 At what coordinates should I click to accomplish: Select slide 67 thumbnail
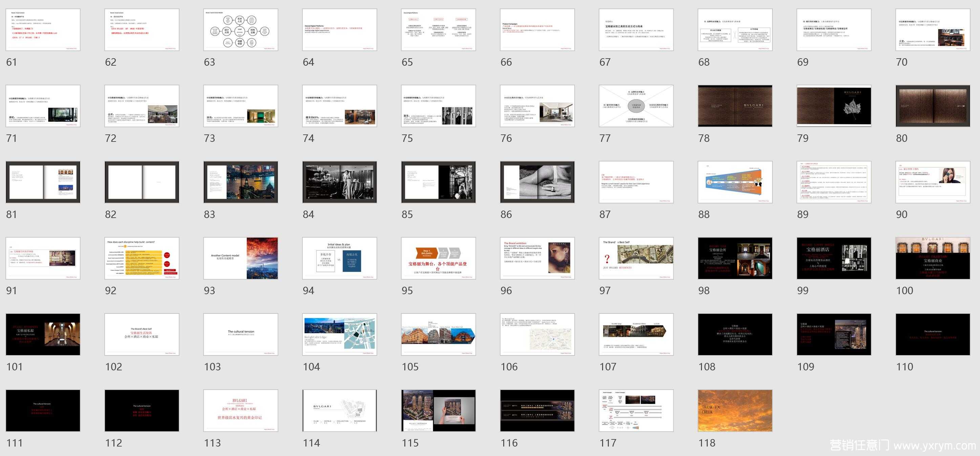[x=637, y=30]
